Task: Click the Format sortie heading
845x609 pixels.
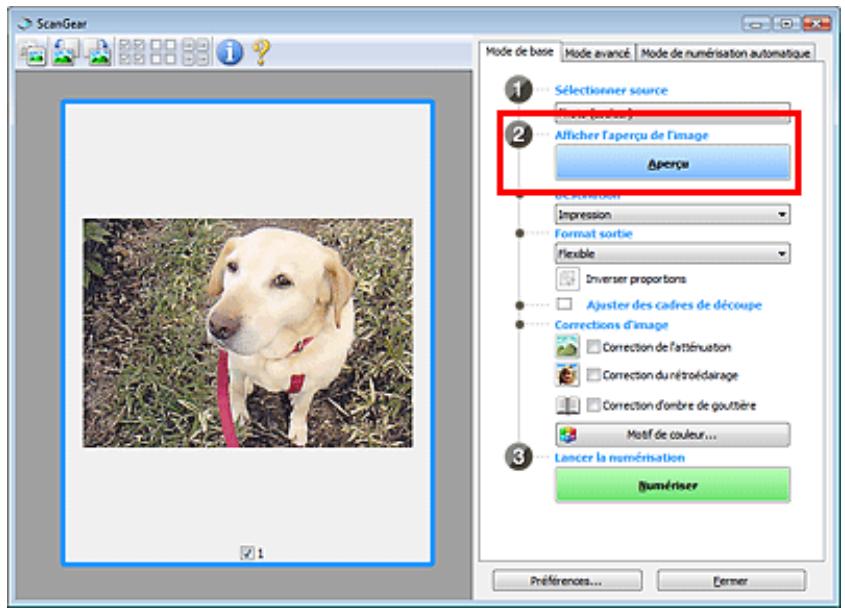Action: (593, 233)
